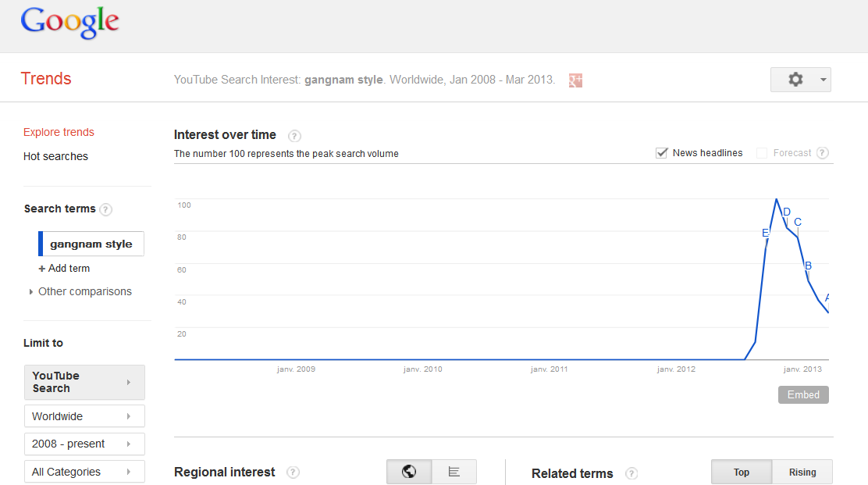Viewport: 868px width, 485px height.
Task: Open help icon beside Search terms
Action: point(105,209)
